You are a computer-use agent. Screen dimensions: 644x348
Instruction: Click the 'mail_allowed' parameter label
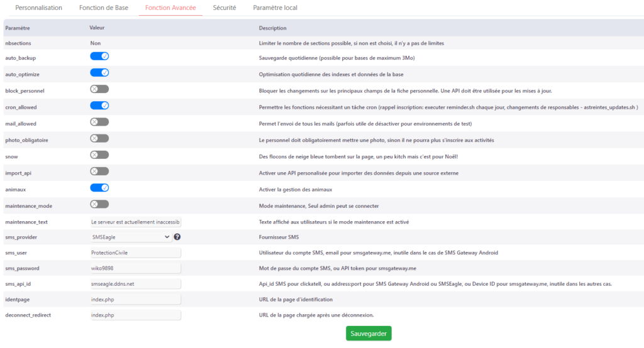click(21, 124)
